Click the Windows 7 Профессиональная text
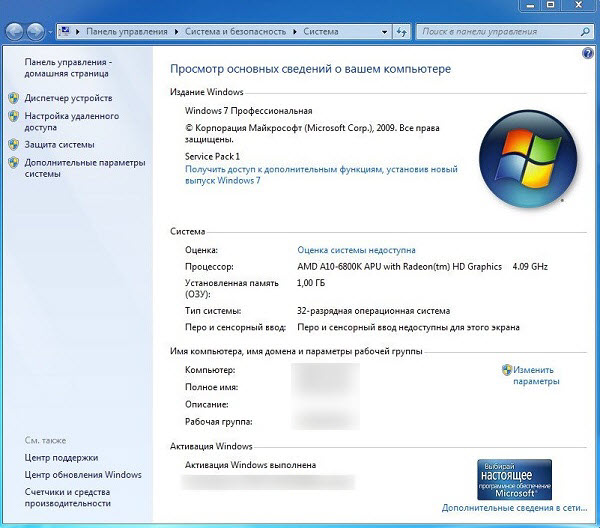The height and width of the screenshot is (528, 600). click(248, 111)
